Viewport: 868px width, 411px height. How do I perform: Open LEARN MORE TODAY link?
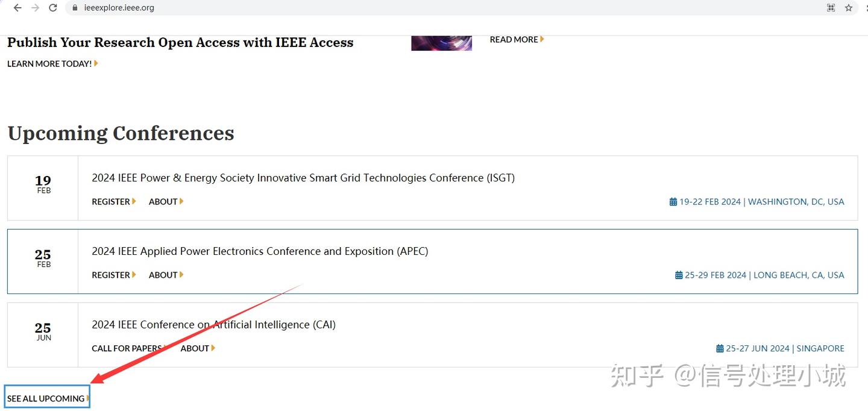click(x=51, y=63)
